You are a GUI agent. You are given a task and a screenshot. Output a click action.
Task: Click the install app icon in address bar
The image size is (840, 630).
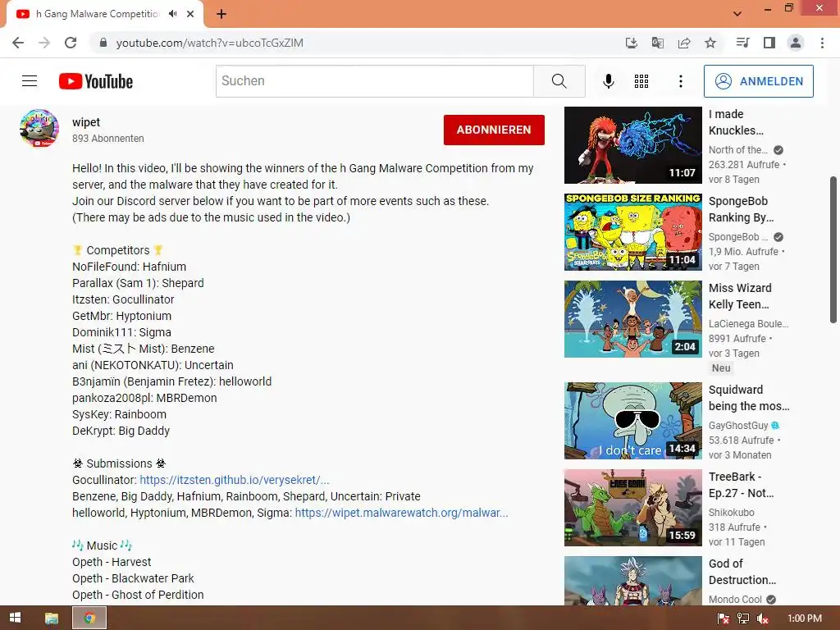tap(632, 43)
